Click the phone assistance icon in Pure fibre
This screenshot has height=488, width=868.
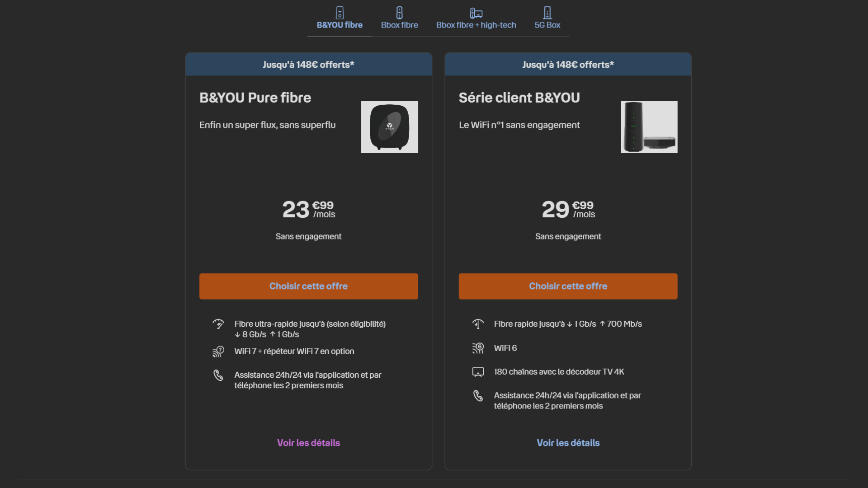coord(218,375)
